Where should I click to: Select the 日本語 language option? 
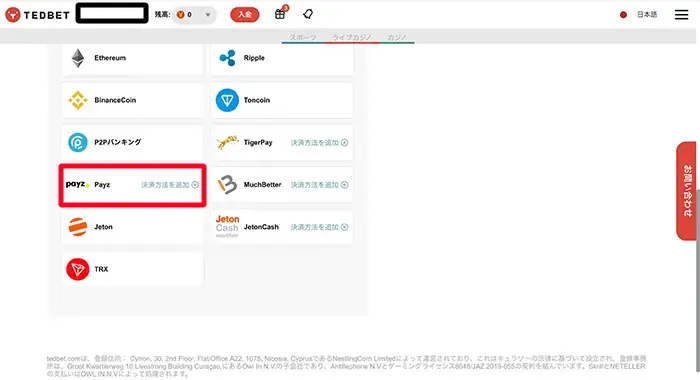click(x=647, y=15)
